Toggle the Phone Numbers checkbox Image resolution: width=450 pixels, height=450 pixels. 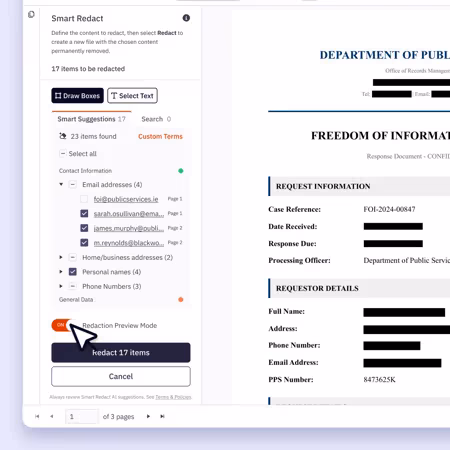(x=72, y=286)
